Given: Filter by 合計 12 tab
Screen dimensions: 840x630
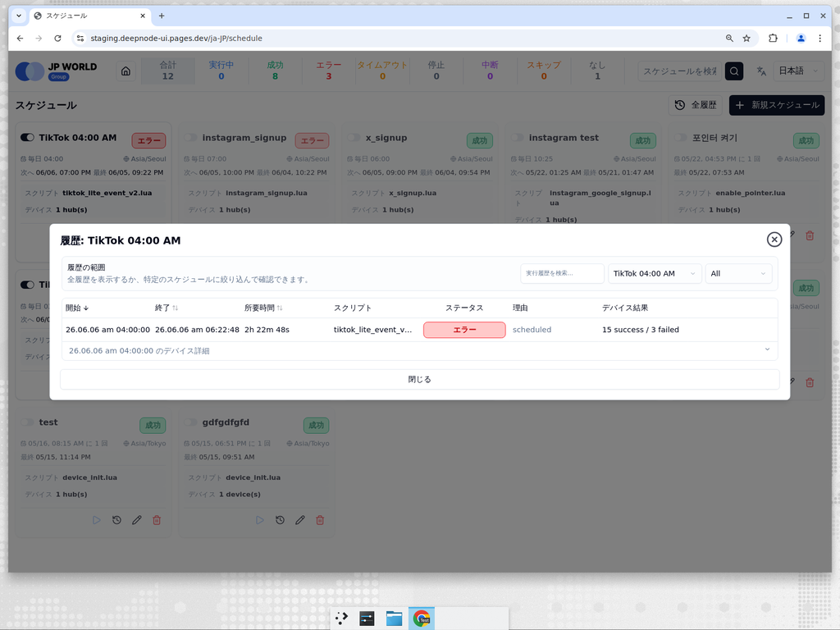Looking at the screenshot, I should (x=167, y=71).
